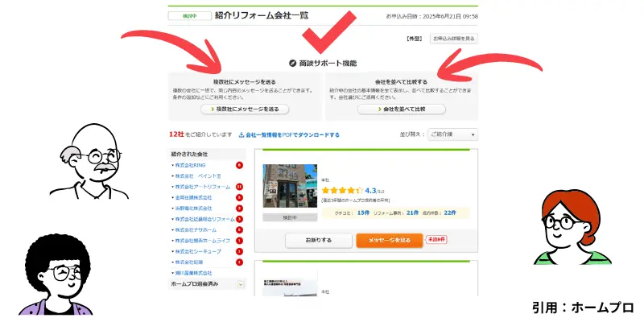Open second company card thumbnail
644x322 pixels.
pos(290,283)
